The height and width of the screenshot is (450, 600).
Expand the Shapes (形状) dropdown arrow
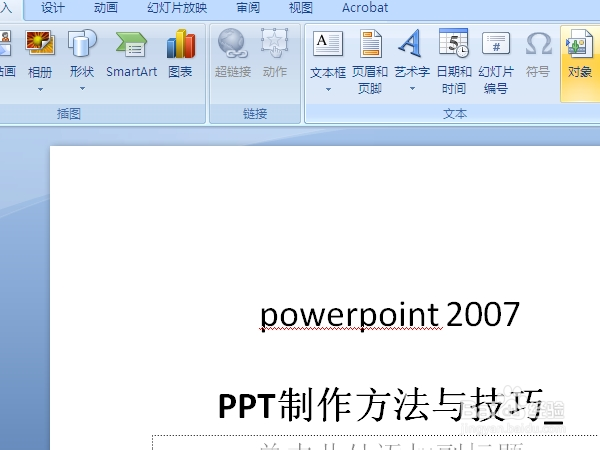(82, 89)
